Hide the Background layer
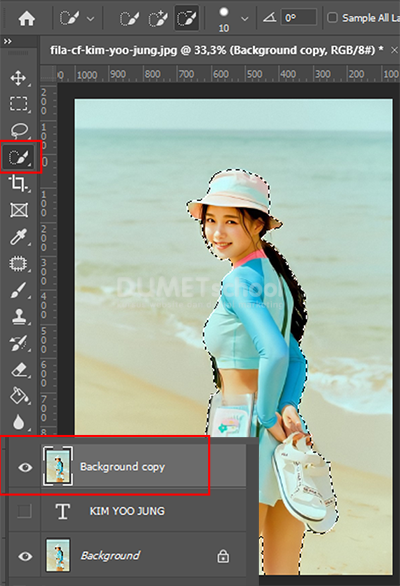400x586 pixels. [25, 556]
